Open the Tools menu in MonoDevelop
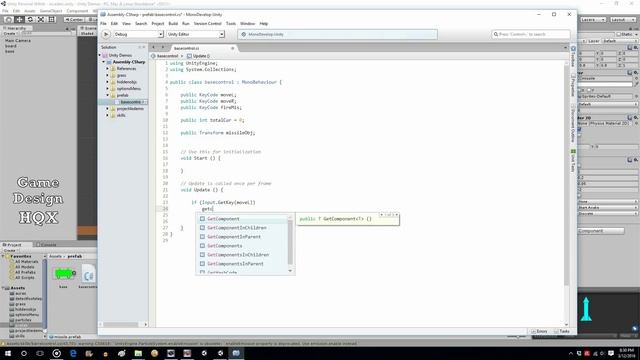 click(231, 24)
